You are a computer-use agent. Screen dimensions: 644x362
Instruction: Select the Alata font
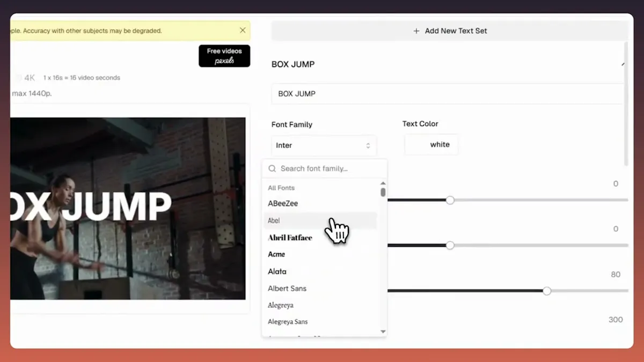point(320,271)
